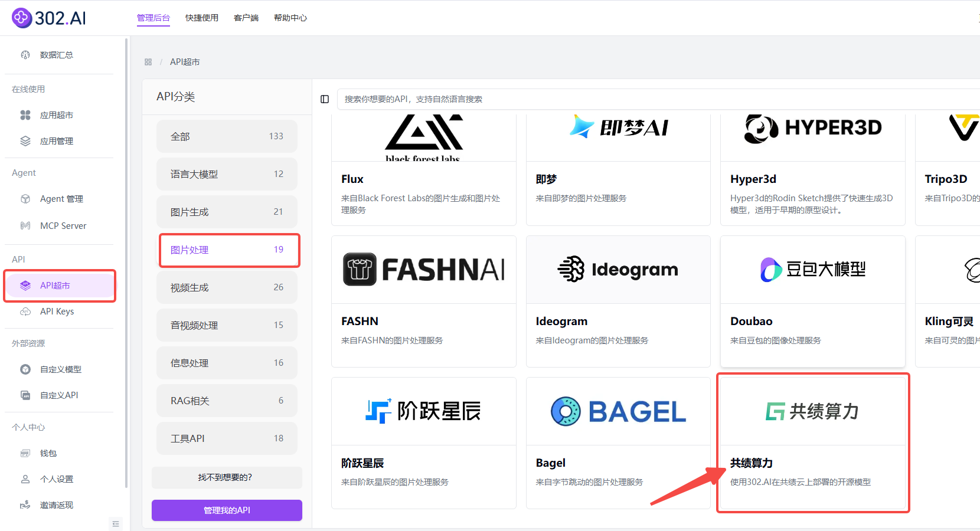The image size is (980, 531).
Task: Click the 自定义模型 icon
Action: tap(25, 369)
